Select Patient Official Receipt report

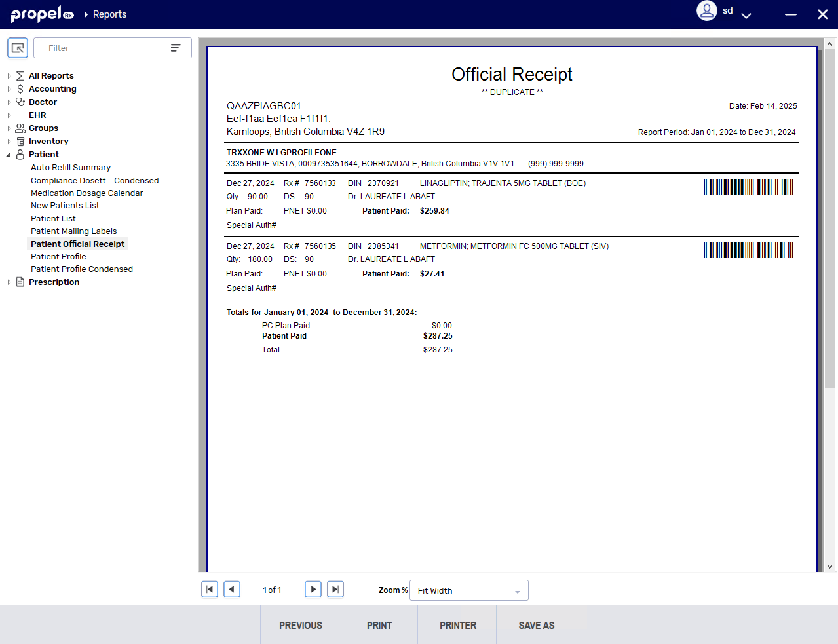[77, 244]
